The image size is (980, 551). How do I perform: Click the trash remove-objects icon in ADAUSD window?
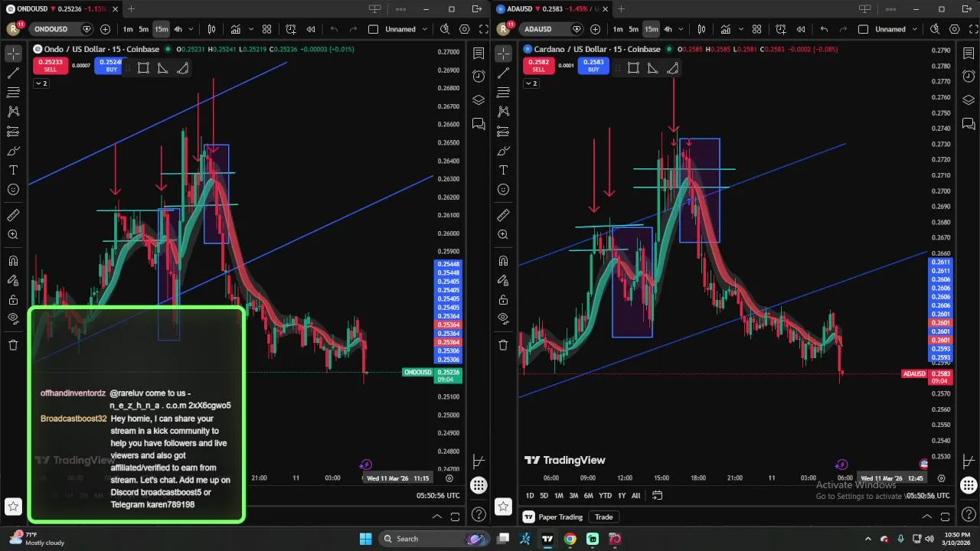click(x=503, y=344)
